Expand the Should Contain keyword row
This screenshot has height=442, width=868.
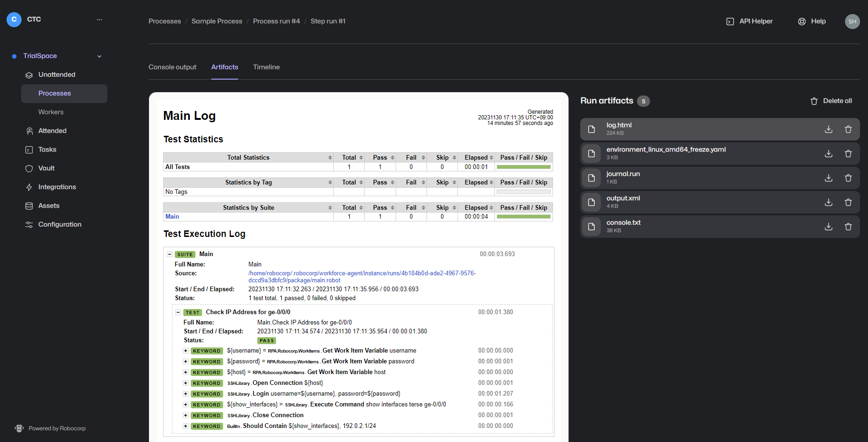point(186,426)
